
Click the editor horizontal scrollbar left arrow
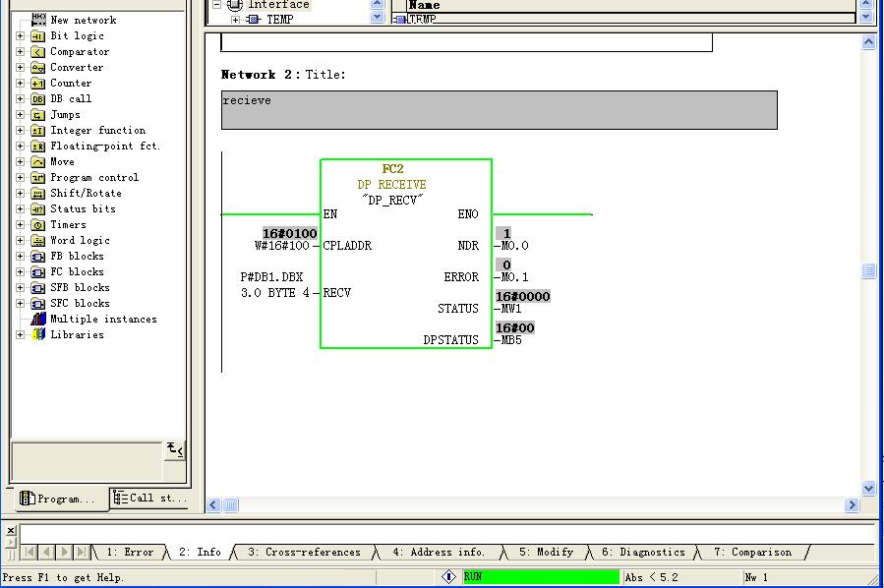213,505
